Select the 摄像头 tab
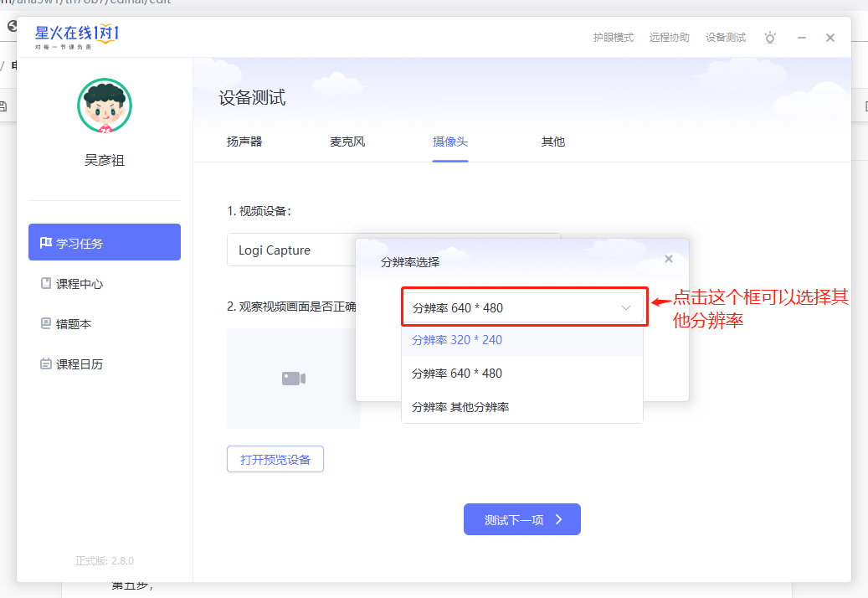The image size is (868, 598). 450,142
